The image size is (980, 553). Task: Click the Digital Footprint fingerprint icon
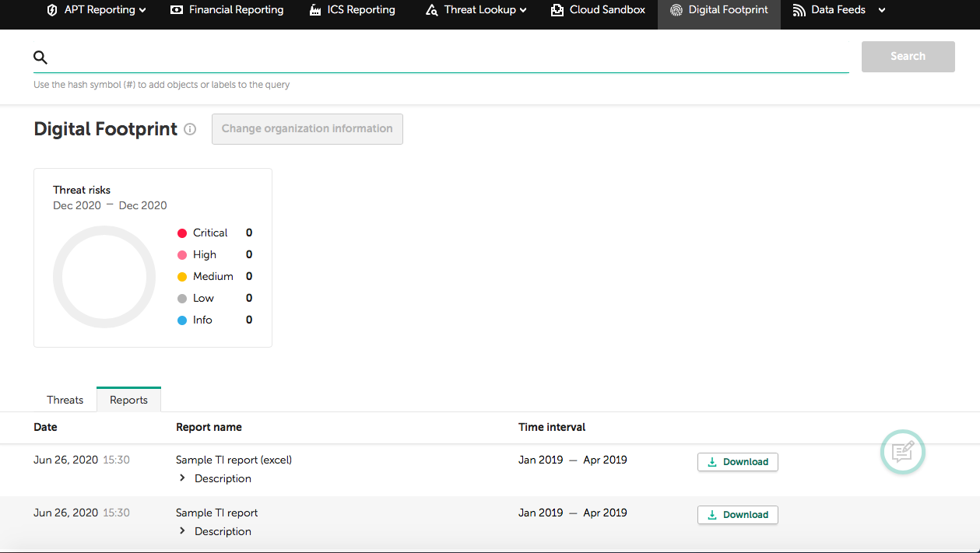pyautogui.click(x=676, y=11)
